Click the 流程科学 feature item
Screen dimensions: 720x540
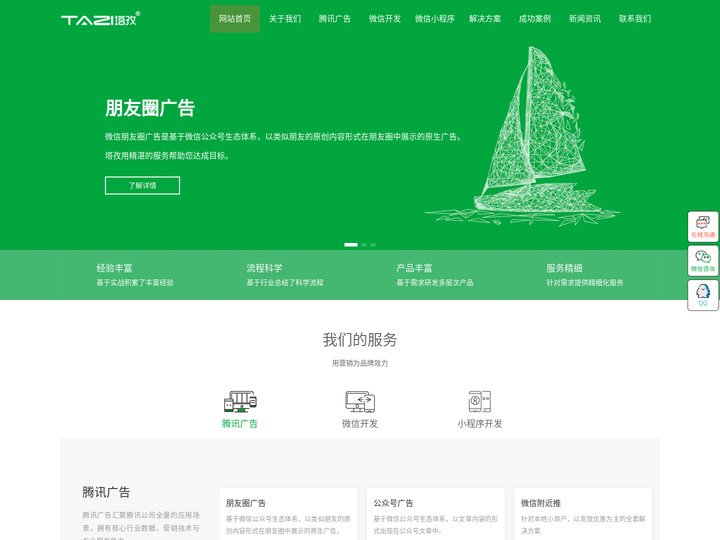tap(285, 275)
